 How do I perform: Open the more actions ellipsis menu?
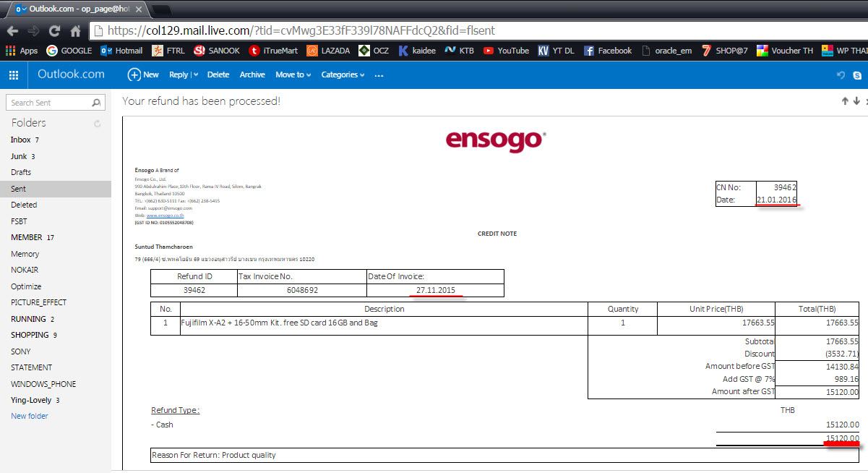tap(379, 75)
